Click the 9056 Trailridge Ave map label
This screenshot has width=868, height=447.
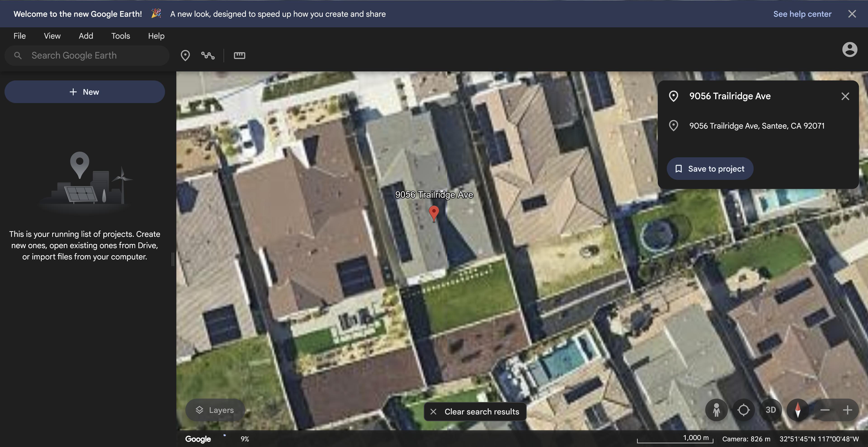(x=434, y=195)
